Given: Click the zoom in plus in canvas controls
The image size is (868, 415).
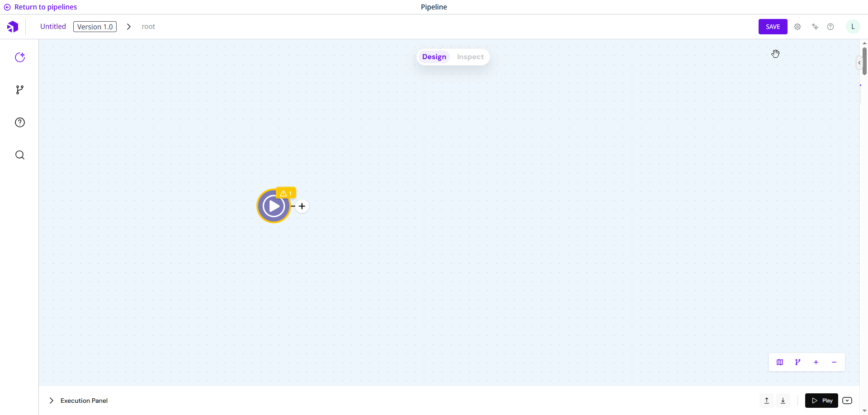Looking at the screenshot, I should coord(816,362).
